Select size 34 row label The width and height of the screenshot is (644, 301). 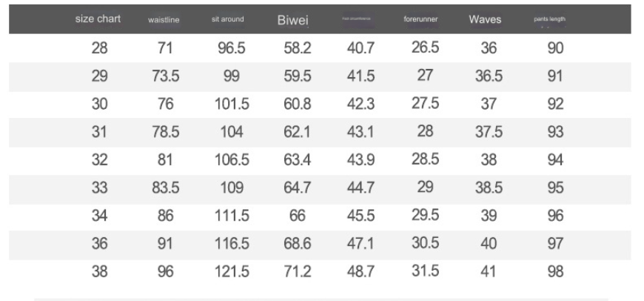tap(99, 216)
